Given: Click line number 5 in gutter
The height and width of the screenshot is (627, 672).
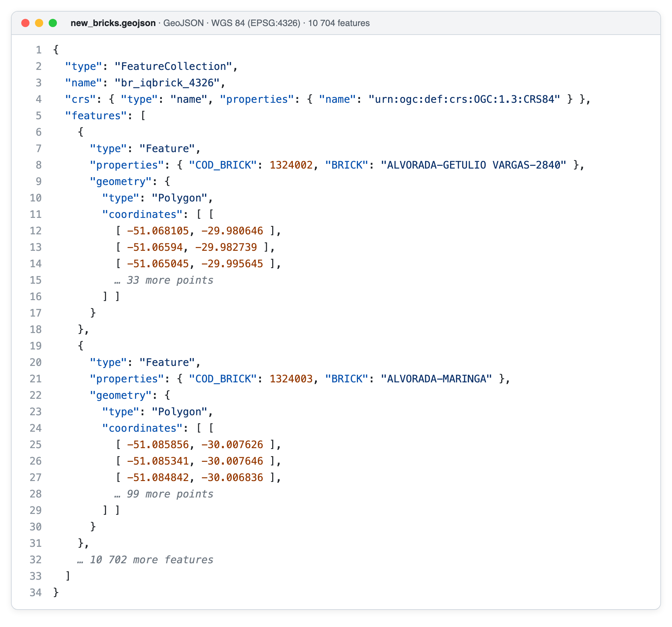Looking at the screenshot, I should point(39,116).
